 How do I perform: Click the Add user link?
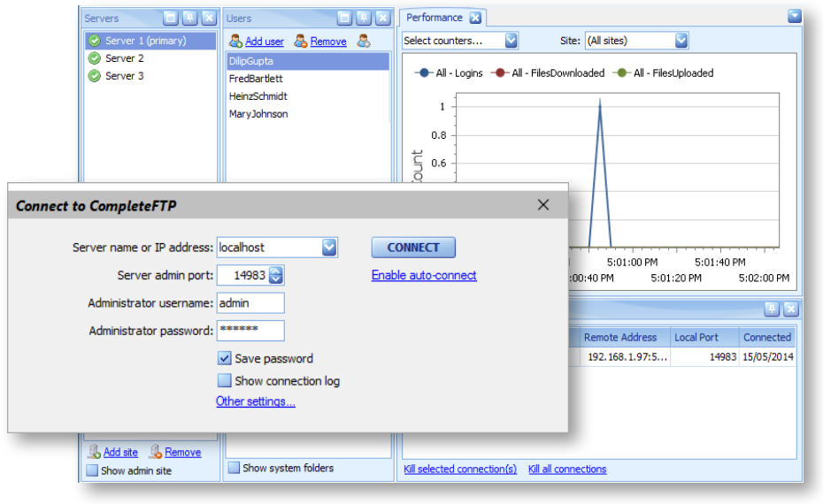point(265,42)
